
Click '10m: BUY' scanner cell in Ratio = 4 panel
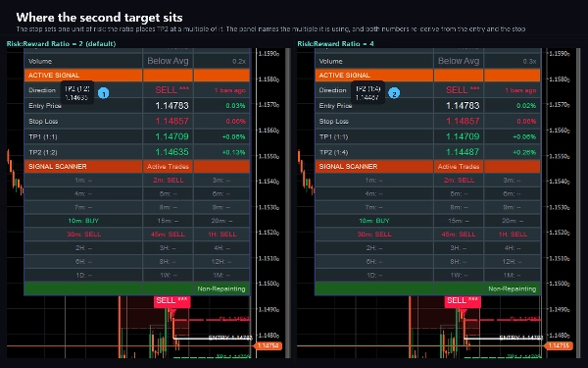click(x=374, y=221)
